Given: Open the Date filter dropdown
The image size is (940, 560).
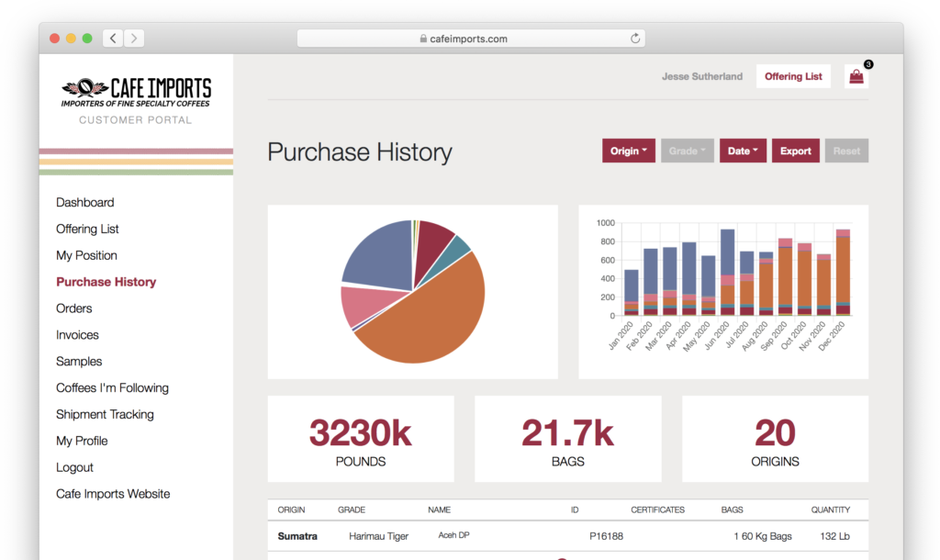Looking at the screenshot, I should tap(743, 151).
